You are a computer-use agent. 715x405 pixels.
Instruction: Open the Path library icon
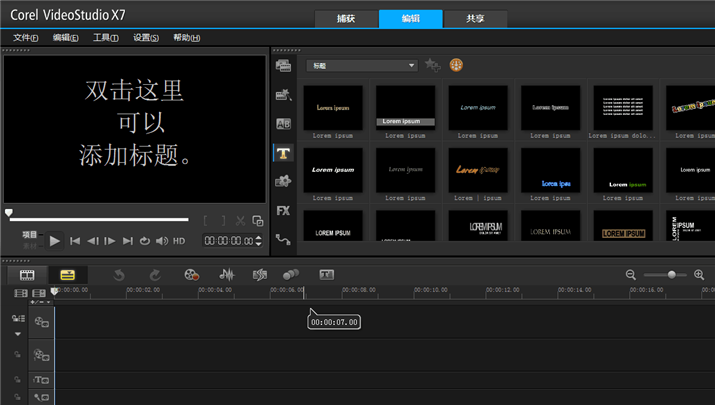coord(283,240)
